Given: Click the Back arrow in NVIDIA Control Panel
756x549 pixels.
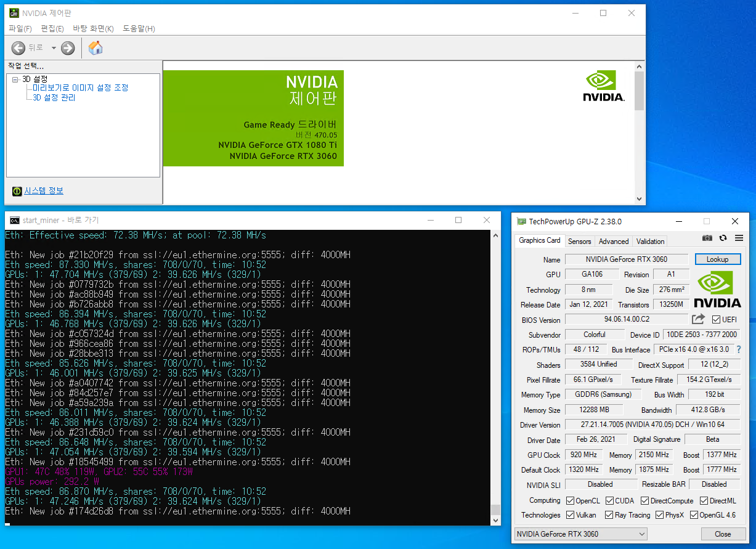Looking at the screenshot, I should pos(18,47).
